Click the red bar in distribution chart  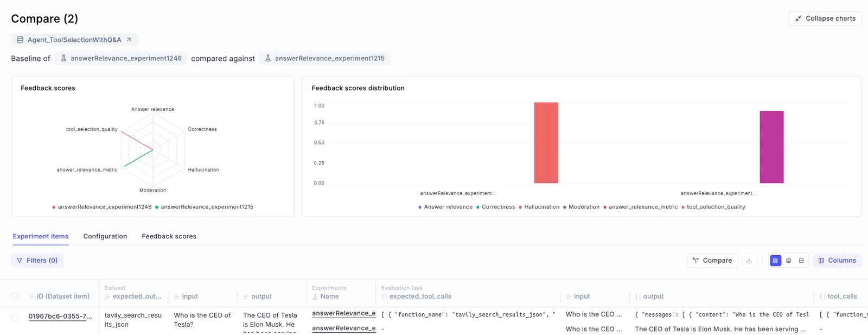[546, 143]
